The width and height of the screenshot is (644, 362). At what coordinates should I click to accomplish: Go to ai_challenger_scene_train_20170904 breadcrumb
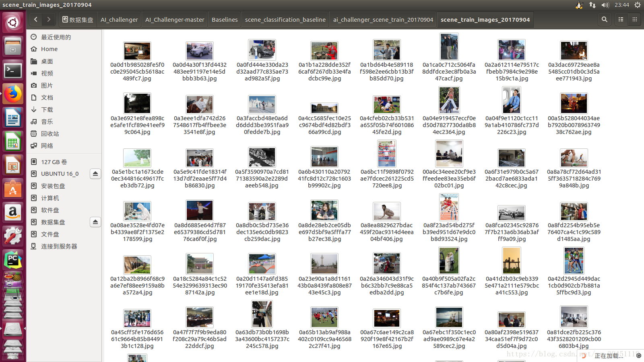pyautogui.click(x=383, y=19)
